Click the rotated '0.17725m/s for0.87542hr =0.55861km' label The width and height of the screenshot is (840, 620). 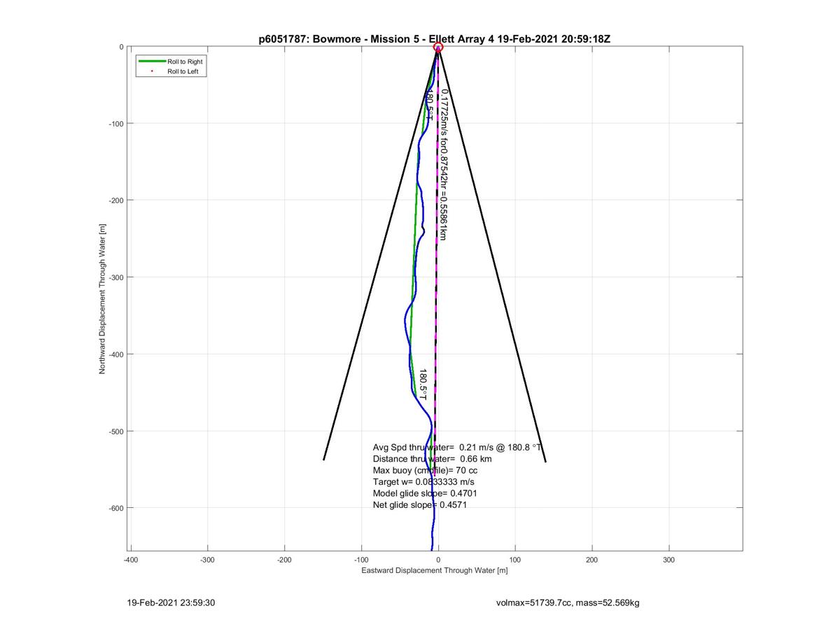tap(444, 165)
